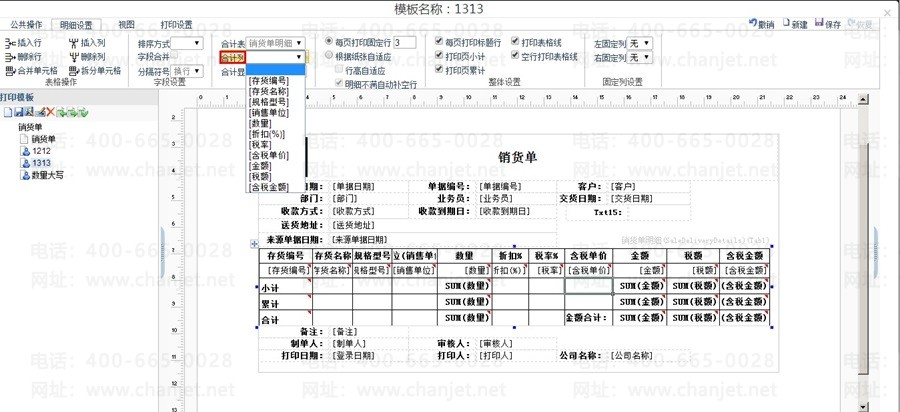The image size is (900, 412).
Task: Click the user icon beside 数量大写
Action: click(x=25, y=175)
